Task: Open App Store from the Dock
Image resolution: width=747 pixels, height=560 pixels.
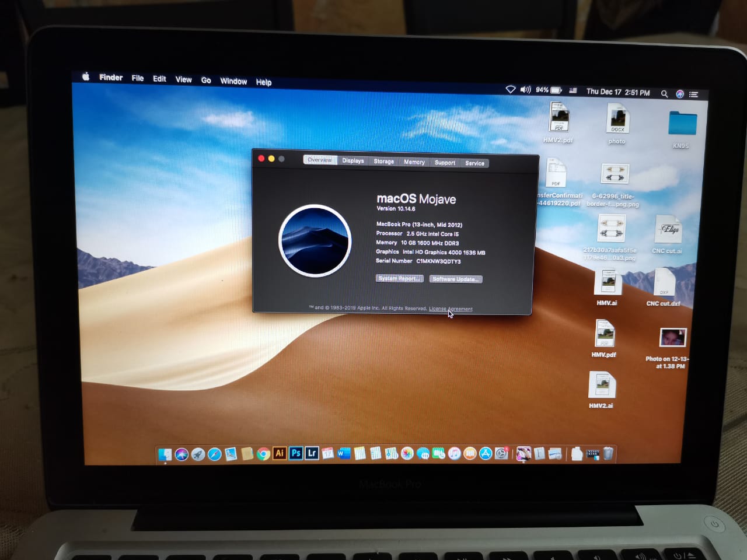Action: (x=486, y=453)
